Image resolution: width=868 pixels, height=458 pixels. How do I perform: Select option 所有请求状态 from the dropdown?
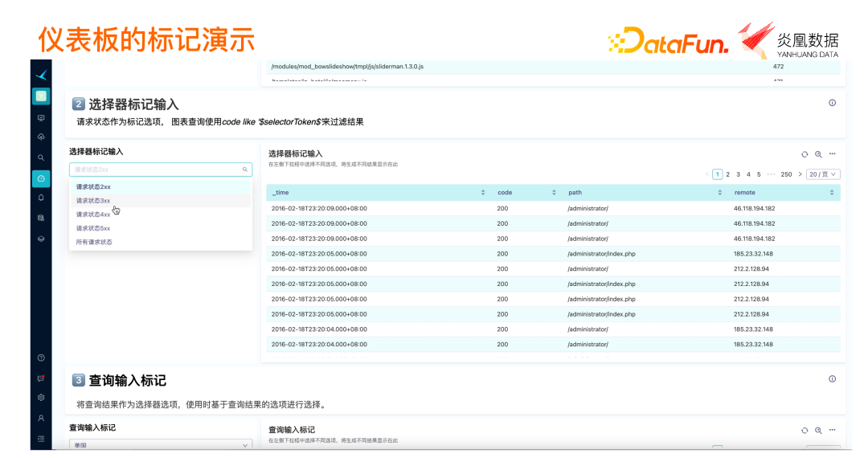tap(161, 243)
